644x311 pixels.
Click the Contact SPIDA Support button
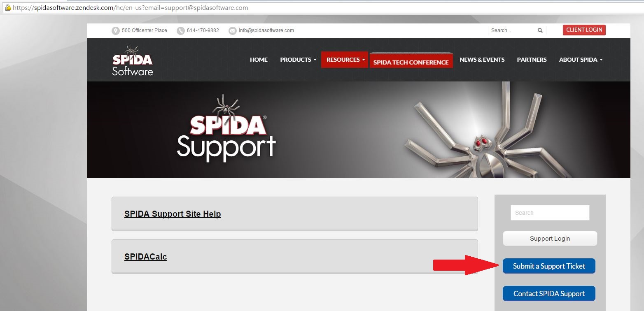pos(549,294)
